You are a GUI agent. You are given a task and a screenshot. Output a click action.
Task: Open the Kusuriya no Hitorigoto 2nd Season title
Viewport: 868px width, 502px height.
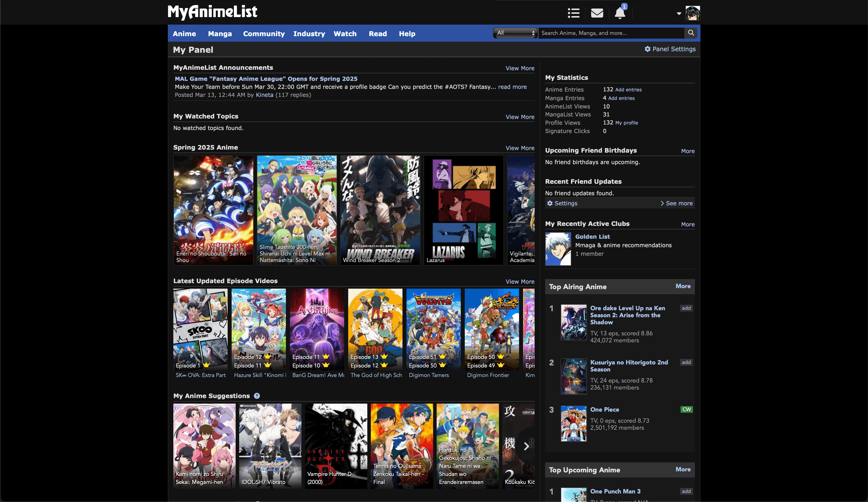pyautogui.click(x=629, y=366)
